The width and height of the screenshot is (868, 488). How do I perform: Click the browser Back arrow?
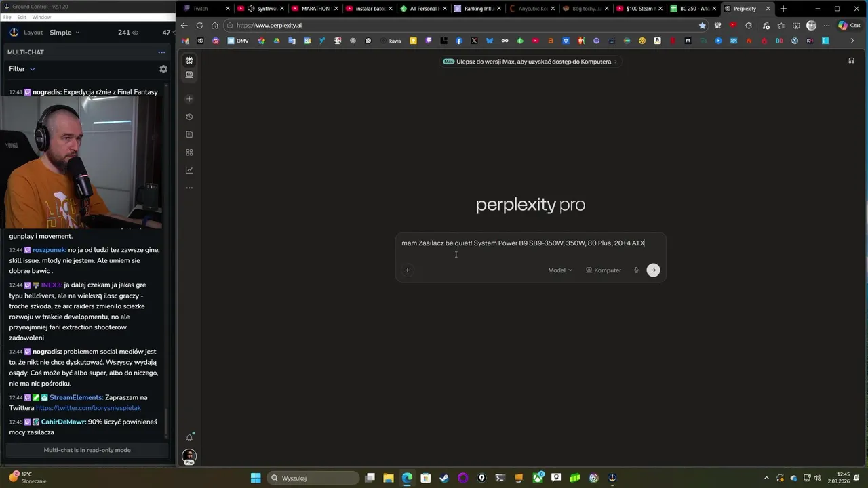coord(184,26)
